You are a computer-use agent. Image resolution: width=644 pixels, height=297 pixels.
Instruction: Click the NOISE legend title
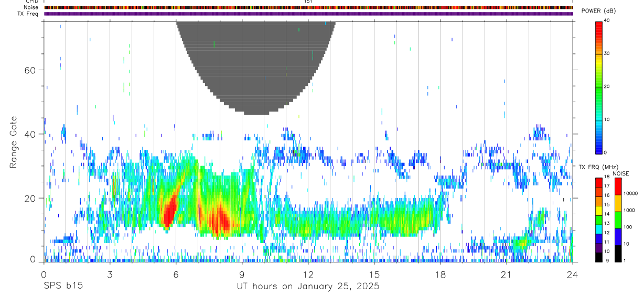click(x=621, y=173)
